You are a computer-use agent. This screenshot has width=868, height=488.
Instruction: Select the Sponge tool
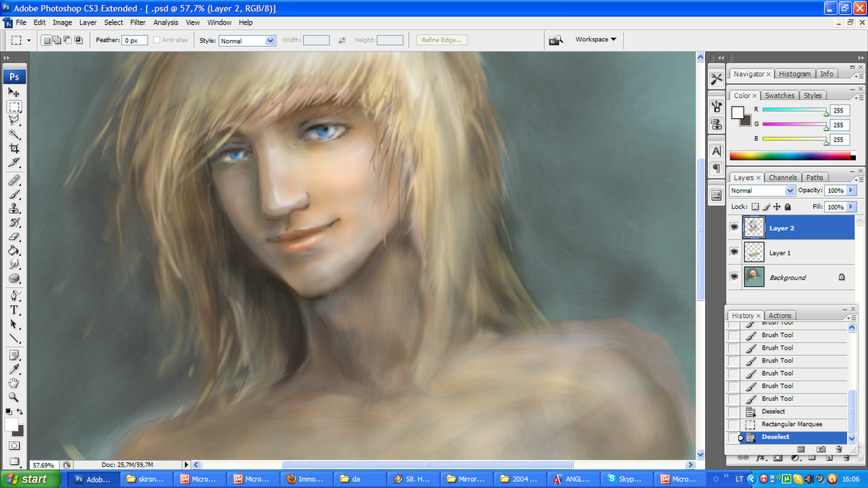[x=14, y=278]
